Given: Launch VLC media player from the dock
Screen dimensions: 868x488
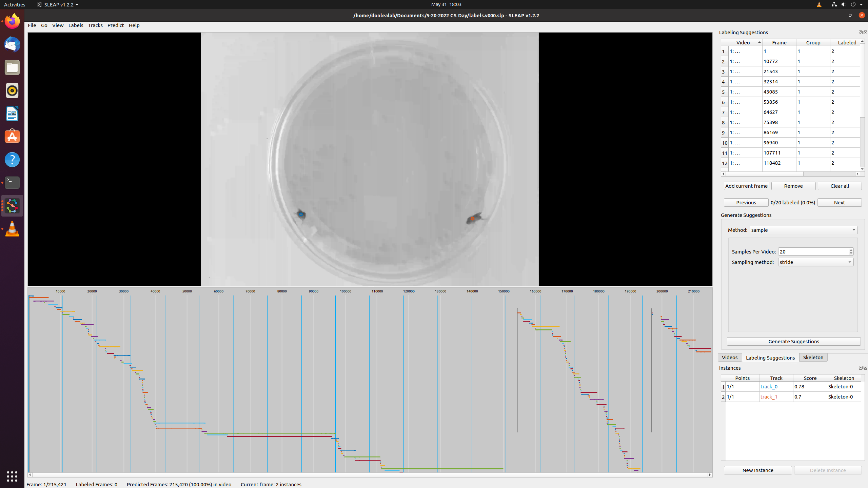Looking at the screenshot, I should (12, 228).
